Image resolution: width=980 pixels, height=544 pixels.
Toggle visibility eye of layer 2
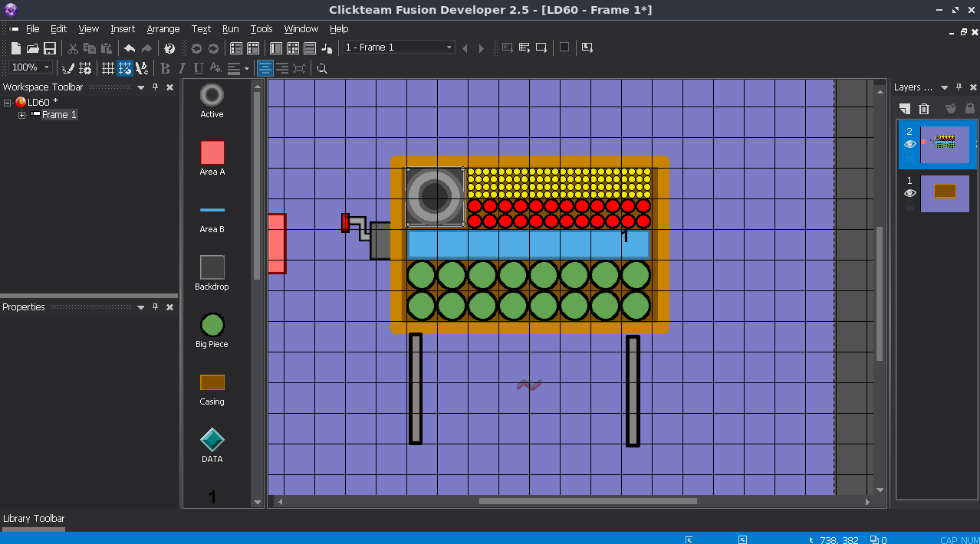click(910, 144)
